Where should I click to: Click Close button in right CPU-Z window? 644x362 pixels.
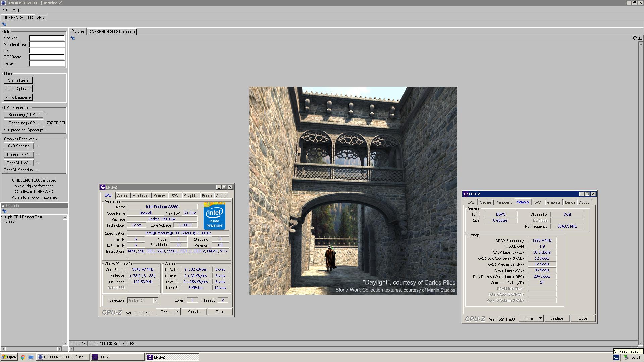[583, 318]
